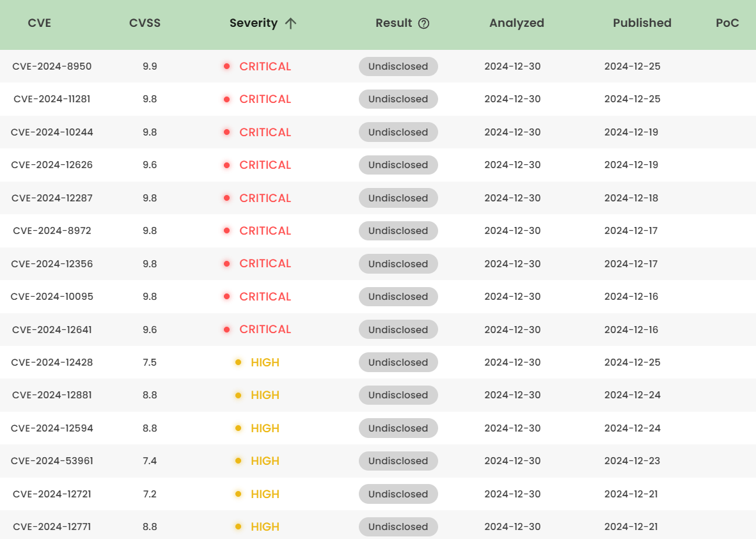Image resolution: width=756 pixels, height=539 pixels.
Task: Sort by the CVSS column header
Action: click(145, 23)
